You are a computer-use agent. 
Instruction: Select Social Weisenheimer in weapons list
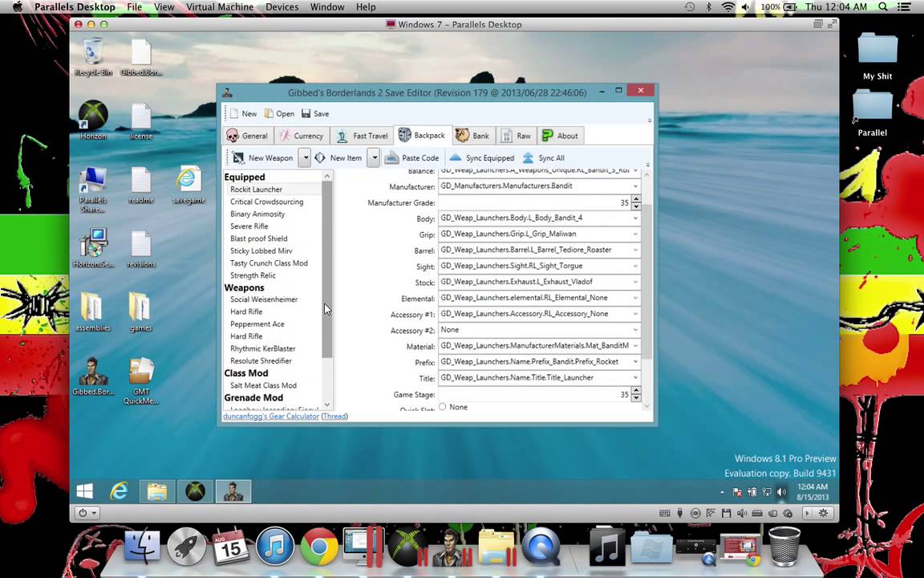coord(264,299)
